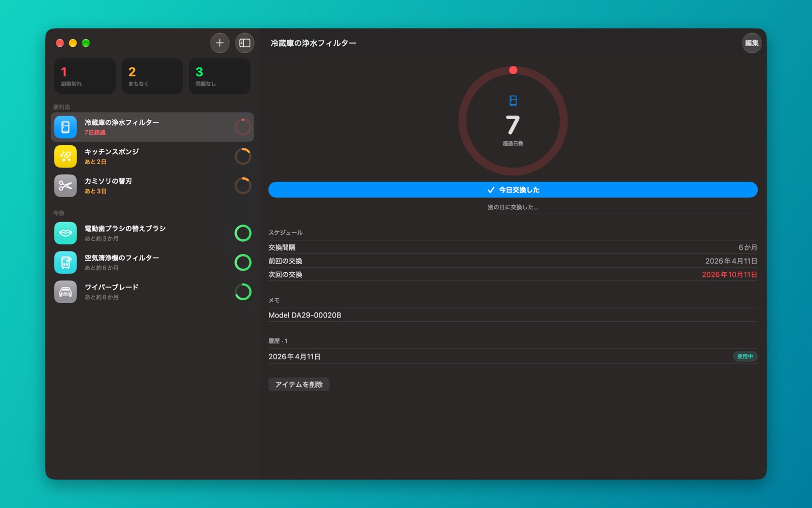Screen dimensions: 812x508
Task: Click the 7日超過 overdue label
Action: [x=95, y=133]
